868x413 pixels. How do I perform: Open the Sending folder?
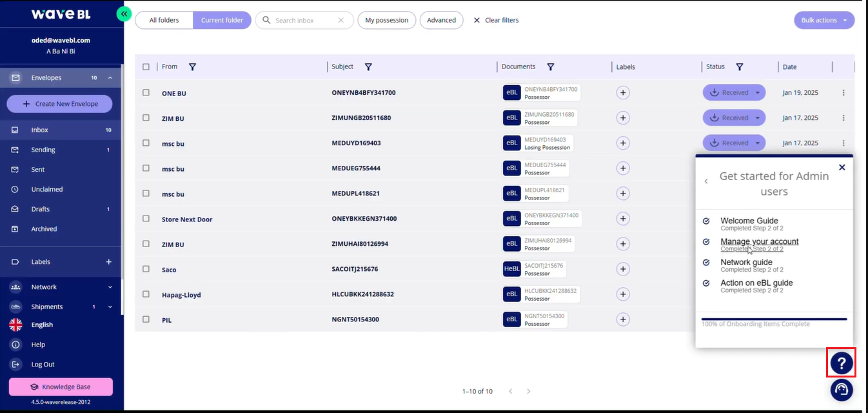tap(61, 150)
